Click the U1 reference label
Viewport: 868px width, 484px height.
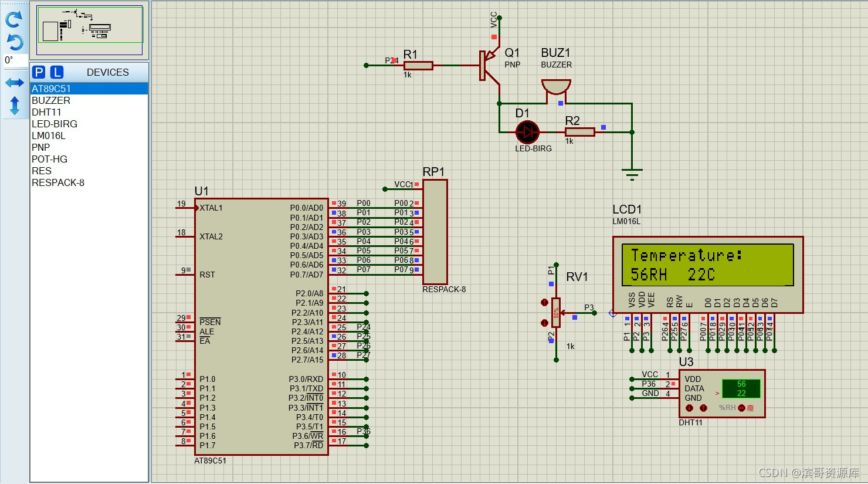201,191
